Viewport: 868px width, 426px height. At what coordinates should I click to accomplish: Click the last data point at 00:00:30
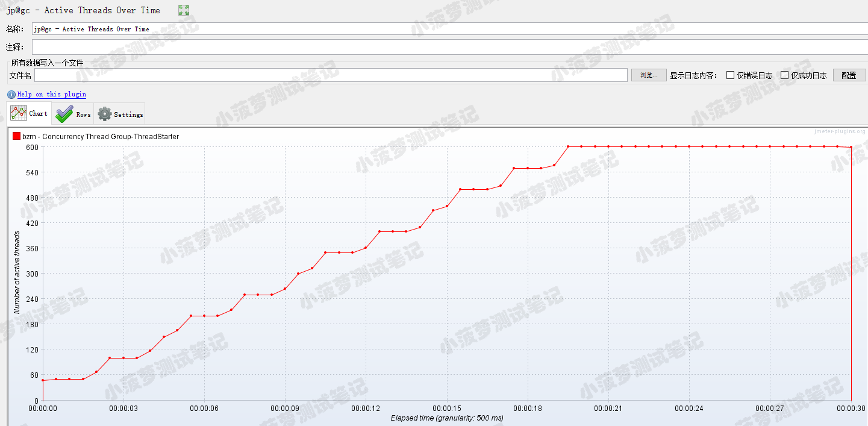point(851,147)
